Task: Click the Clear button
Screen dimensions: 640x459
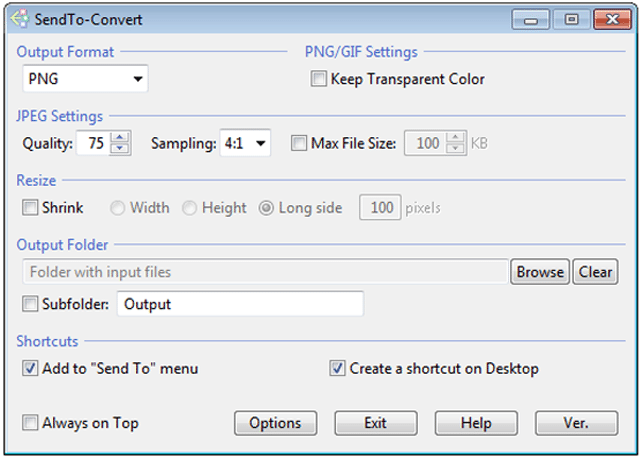Action: [x=595, y=272]
